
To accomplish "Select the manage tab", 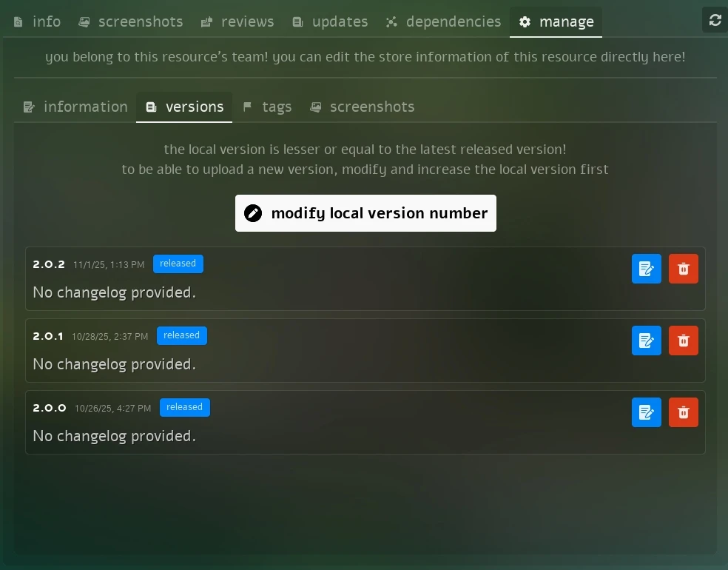I will [x=556, y=22].
